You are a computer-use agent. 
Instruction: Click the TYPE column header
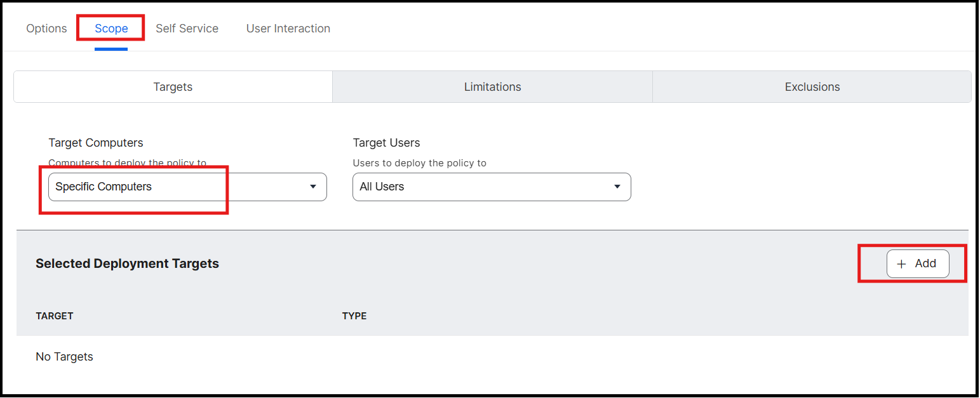click(354, 315)
